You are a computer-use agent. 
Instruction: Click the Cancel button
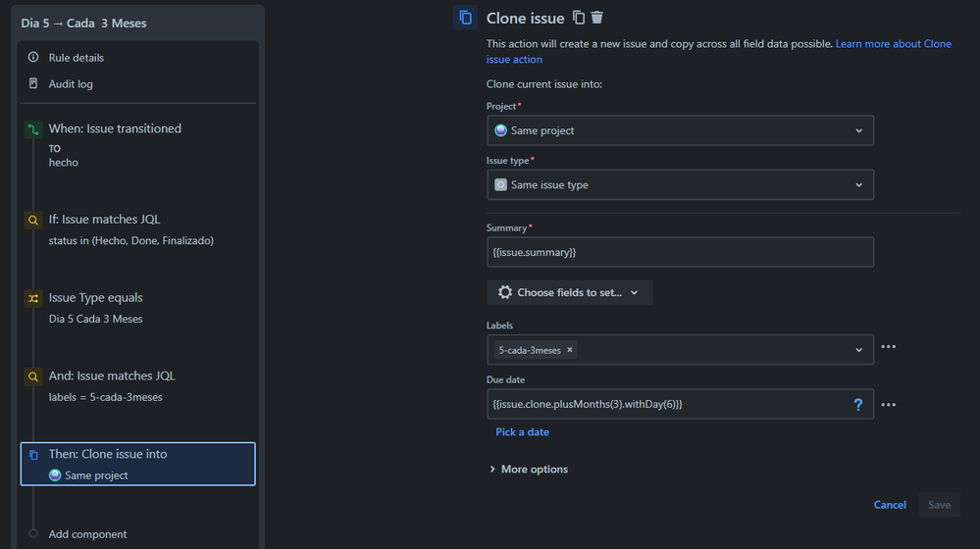point(890,505)
